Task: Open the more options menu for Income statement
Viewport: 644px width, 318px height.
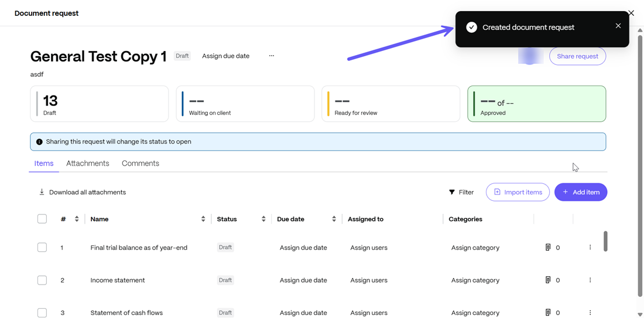Action: click(590, 280)
